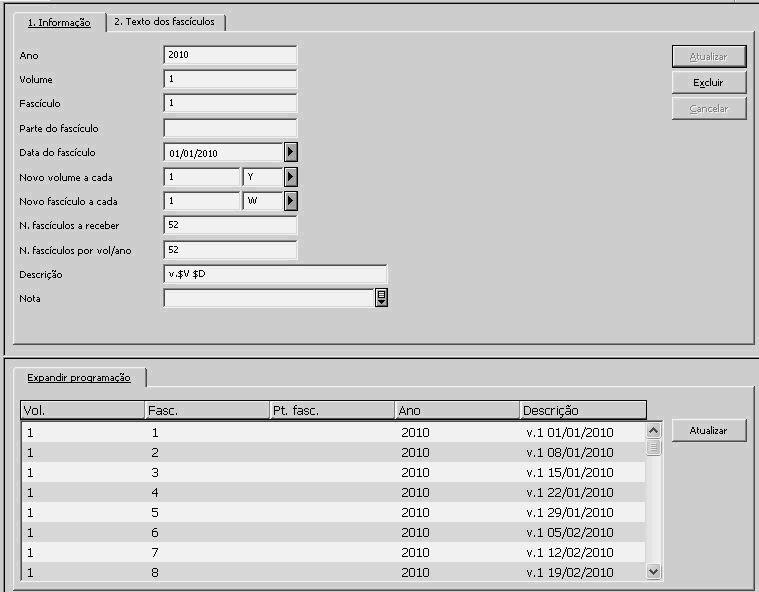Select row v.1 08/01/2010
Viewport: 759px width, 592px height.
tap(333, 453)
